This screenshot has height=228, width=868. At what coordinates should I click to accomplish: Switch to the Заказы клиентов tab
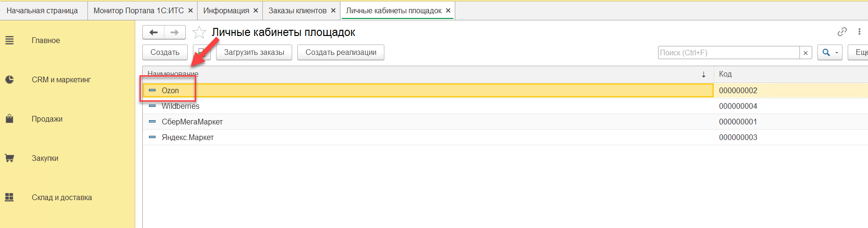[297, 10]
